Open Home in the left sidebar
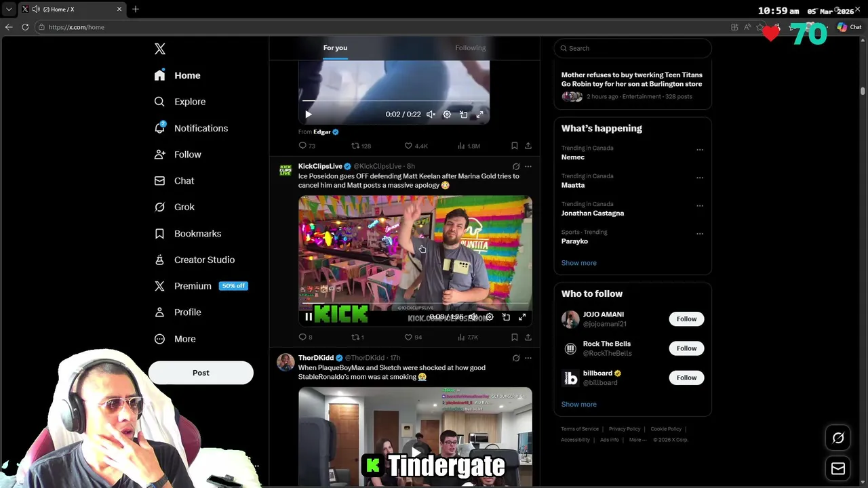Image resolution: width=868 pixels, height=488 pixels. click(177, 75)
